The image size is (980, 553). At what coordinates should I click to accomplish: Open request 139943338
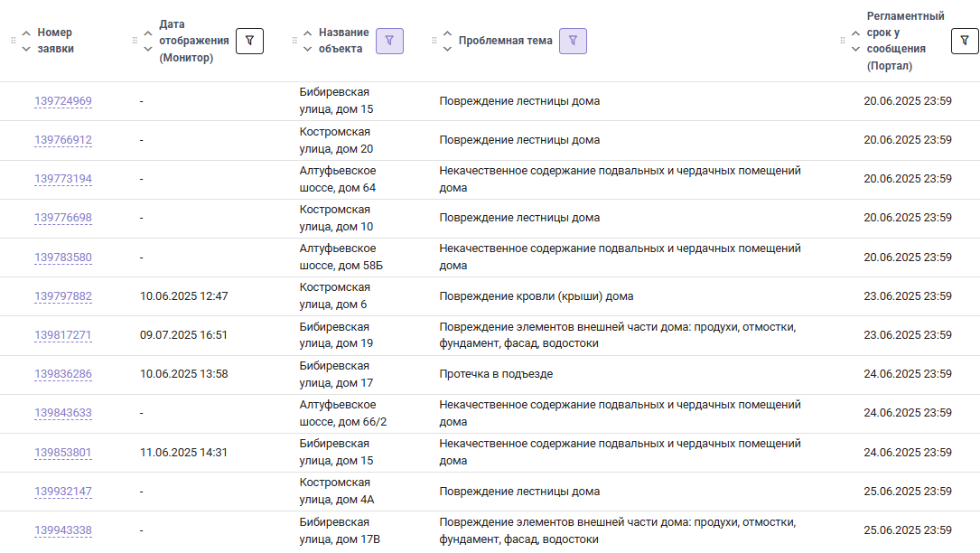tap(63, 530)
